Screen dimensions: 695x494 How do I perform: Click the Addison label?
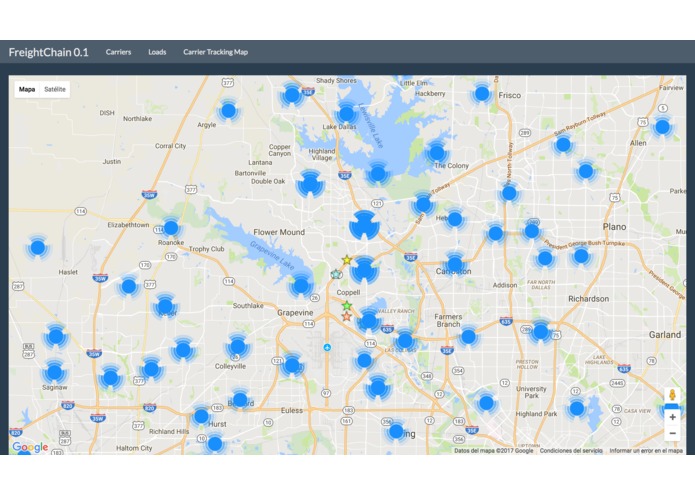click(x=505, y=285)
